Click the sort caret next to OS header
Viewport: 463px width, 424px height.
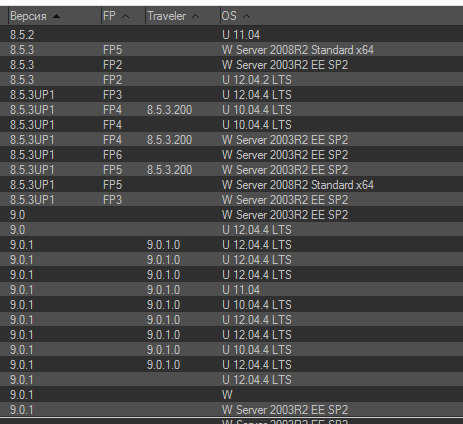[246, 16]
